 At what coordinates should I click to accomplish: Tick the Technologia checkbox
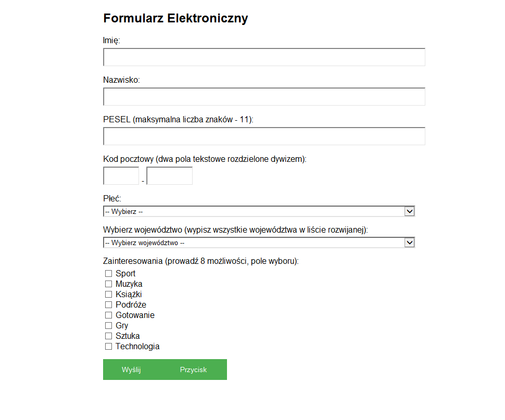(108, 346)
